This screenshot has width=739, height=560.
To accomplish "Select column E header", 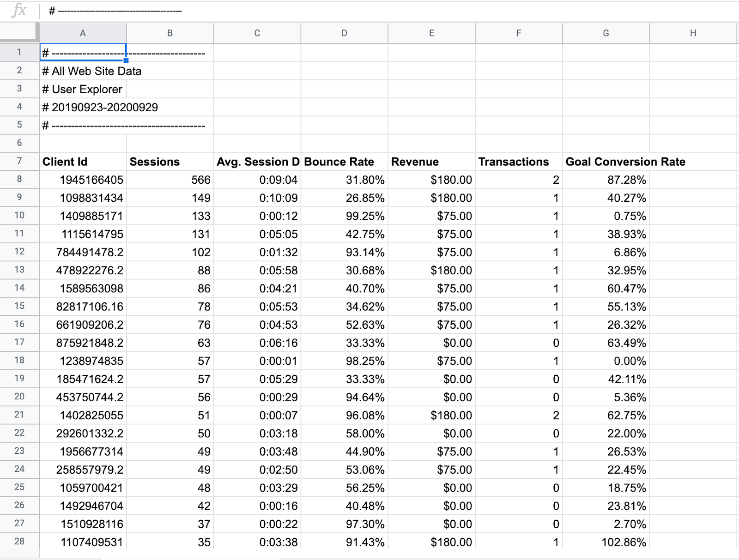I will coord(432,33).
